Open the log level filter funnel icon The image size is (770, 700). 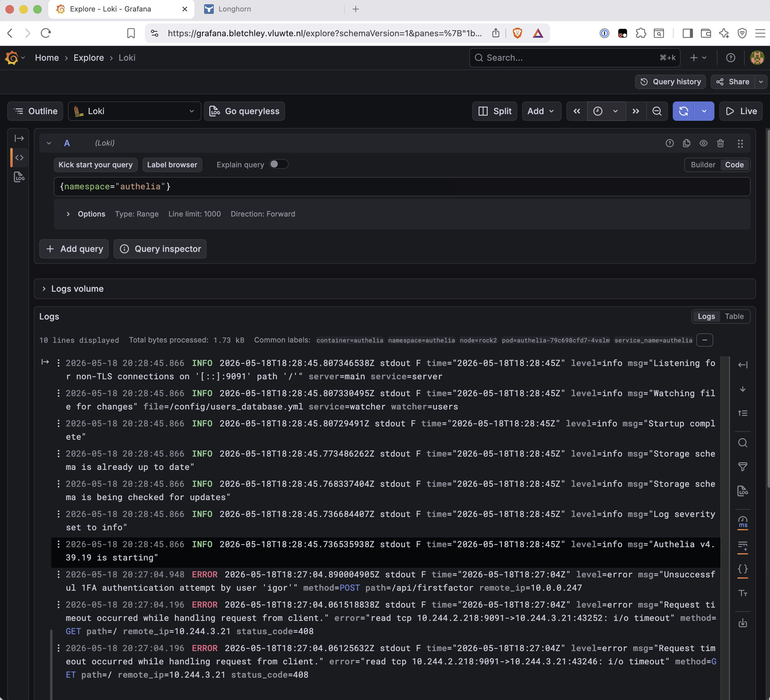743,467
